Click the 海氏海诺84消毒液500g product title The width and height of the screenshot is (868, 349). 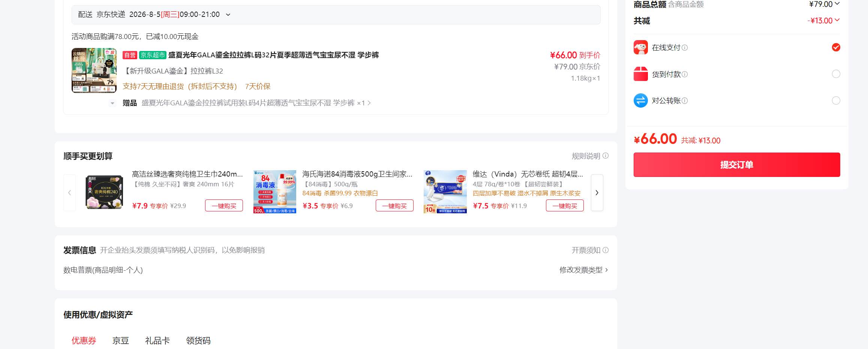coord(357,174)
